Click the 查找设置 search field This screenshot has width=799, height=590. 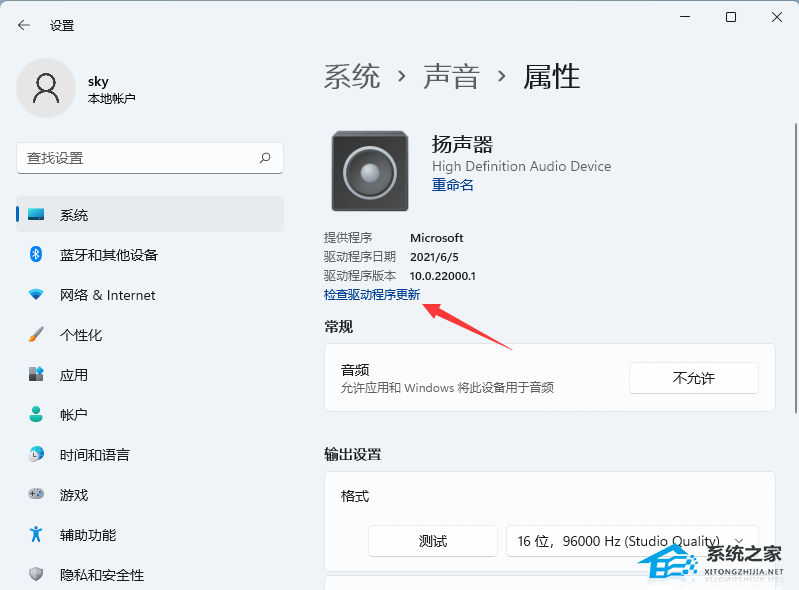(150, 158)
